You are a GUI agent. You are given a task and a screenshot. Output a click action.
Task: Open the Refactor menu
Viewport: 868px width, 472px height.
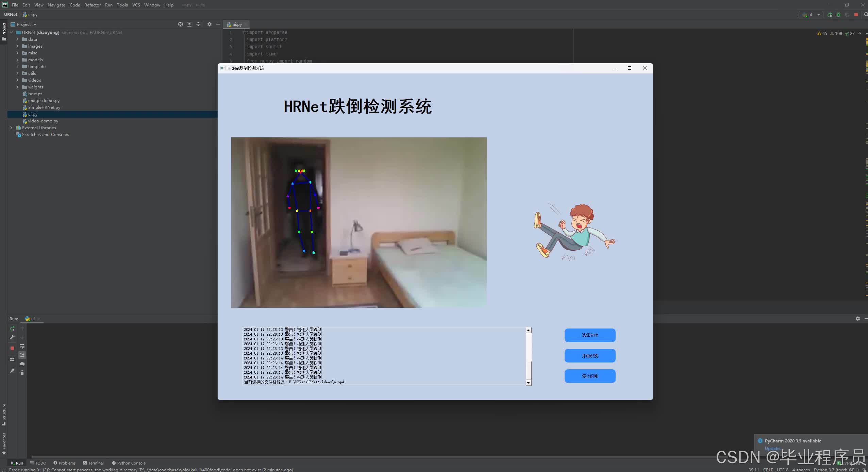pos(93,5)
